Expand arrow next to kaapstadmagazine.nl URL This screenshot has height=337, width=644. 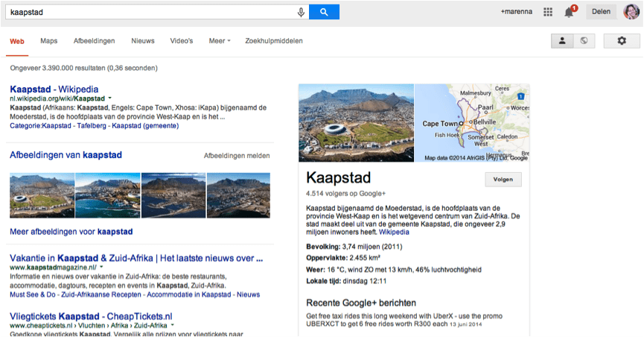(101, 267)
